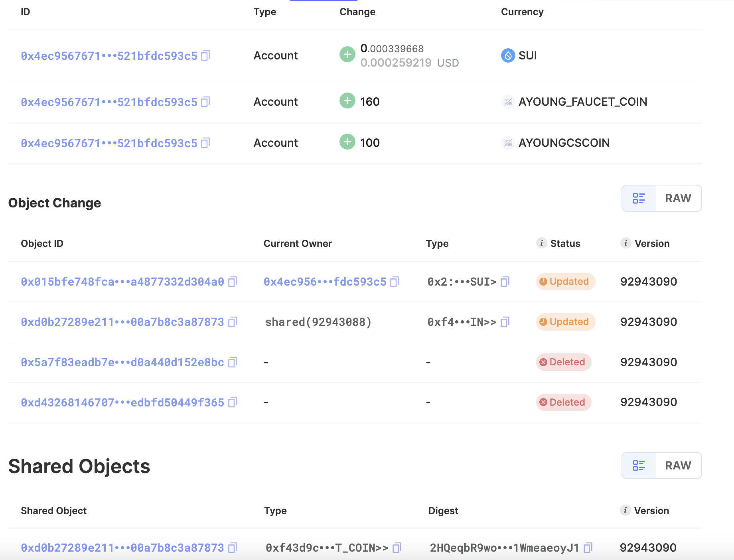Copy current owner address 0x4ec956•••fdc593c5
Viewport: 734px width, 560px height.
[394, 282]
